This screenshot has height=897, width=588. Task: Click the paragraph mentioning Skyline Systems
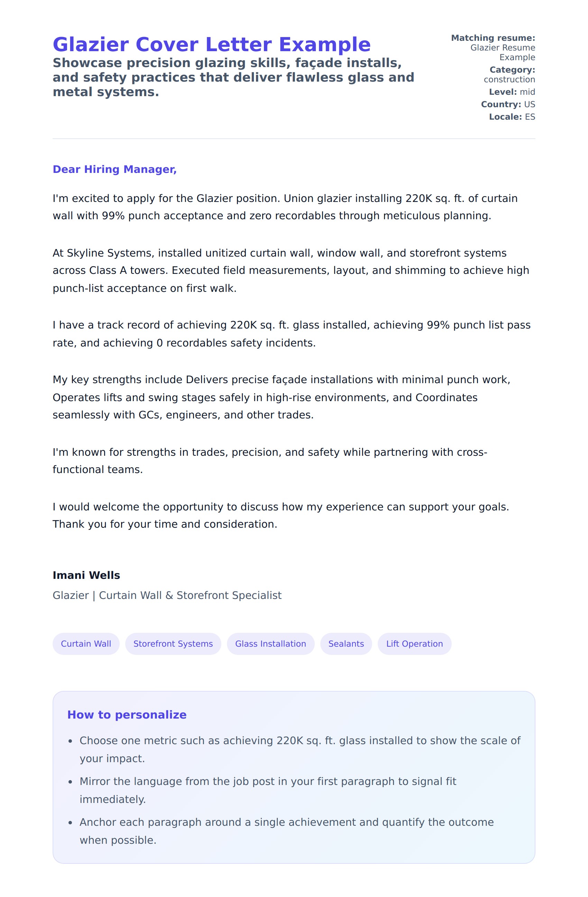tap(290, 270)
